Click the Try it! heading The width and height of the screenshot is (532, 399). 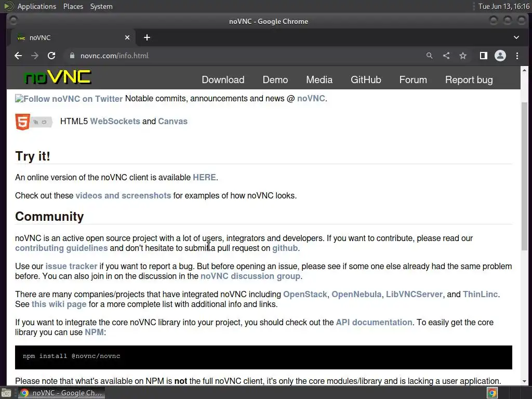[33, 156]
